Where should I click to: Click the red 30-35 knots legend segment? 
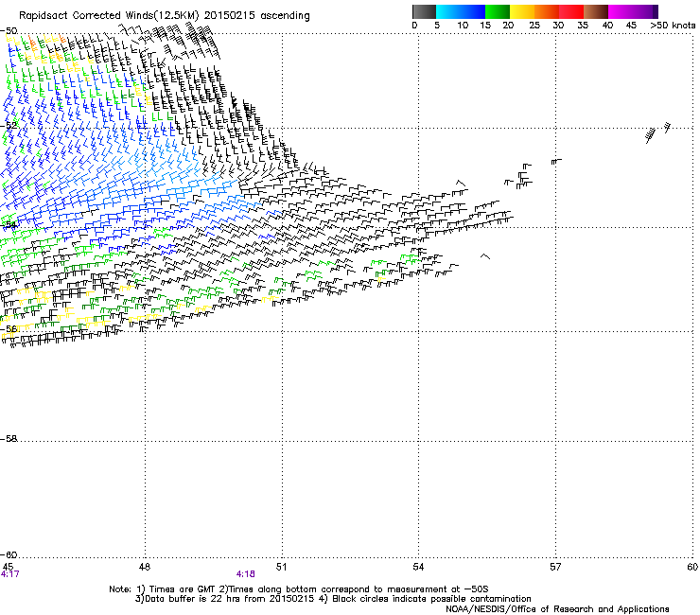[x=571, y=11]
